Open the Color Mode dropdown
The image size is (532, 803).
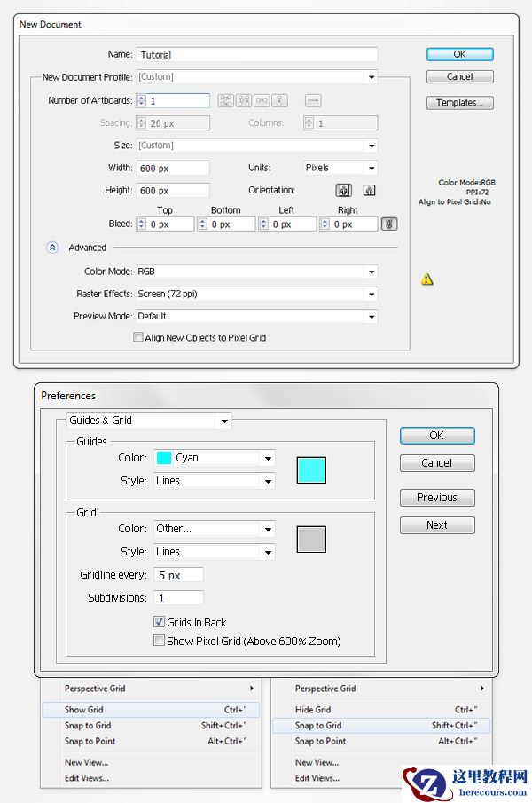[257, 272]
